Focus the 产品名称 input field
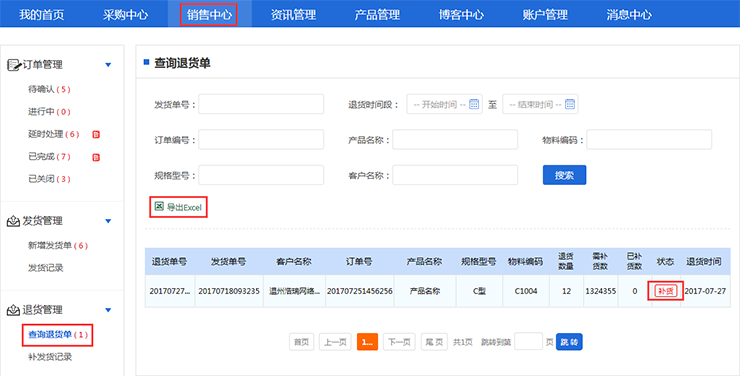This screenshot has width=740, height=376. (455, 140)
